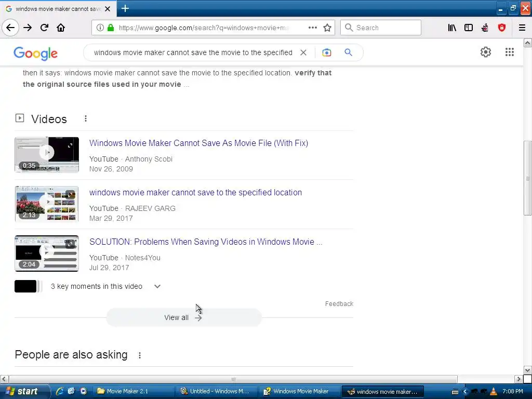Click horizontal scrollbar left arrow
The height and width of the screenshot is (399, 532).
[4, 379]
